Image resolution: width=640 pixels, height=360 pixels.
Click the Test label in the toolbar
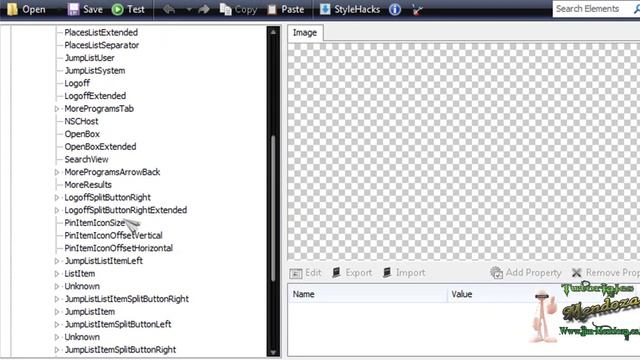click(136, 9)
